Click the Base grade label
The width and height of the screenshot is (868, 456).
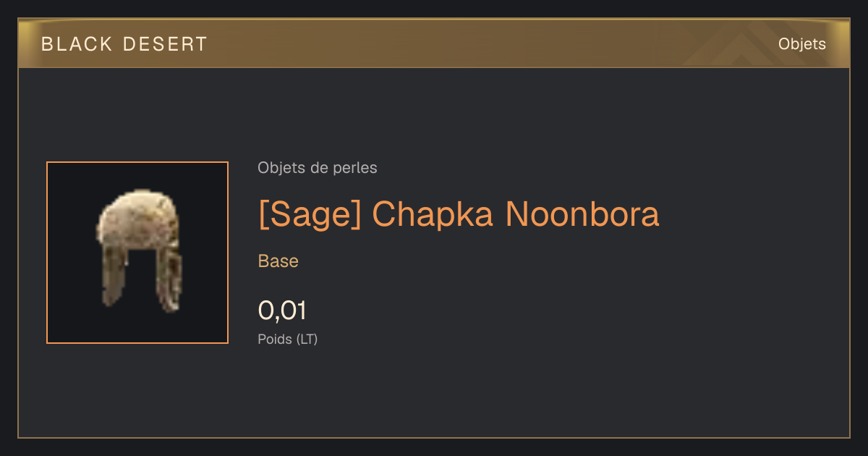click(278, 261)
